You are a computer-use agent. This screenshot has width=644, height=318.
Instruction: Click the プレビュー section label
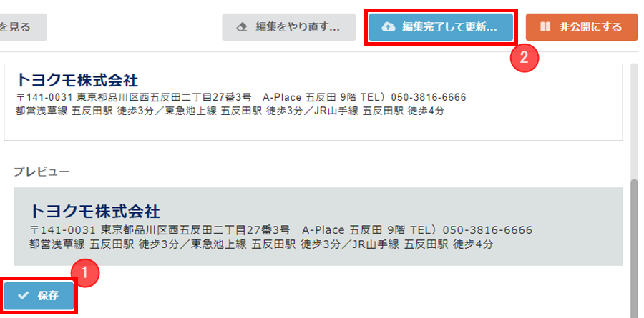pyautogui.click(x=42, y=171)
